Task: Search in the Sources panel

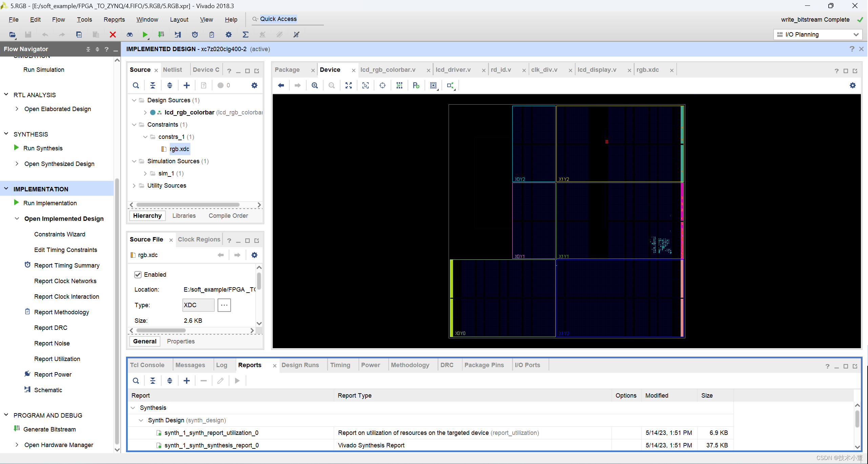Action: coord(136,85)
